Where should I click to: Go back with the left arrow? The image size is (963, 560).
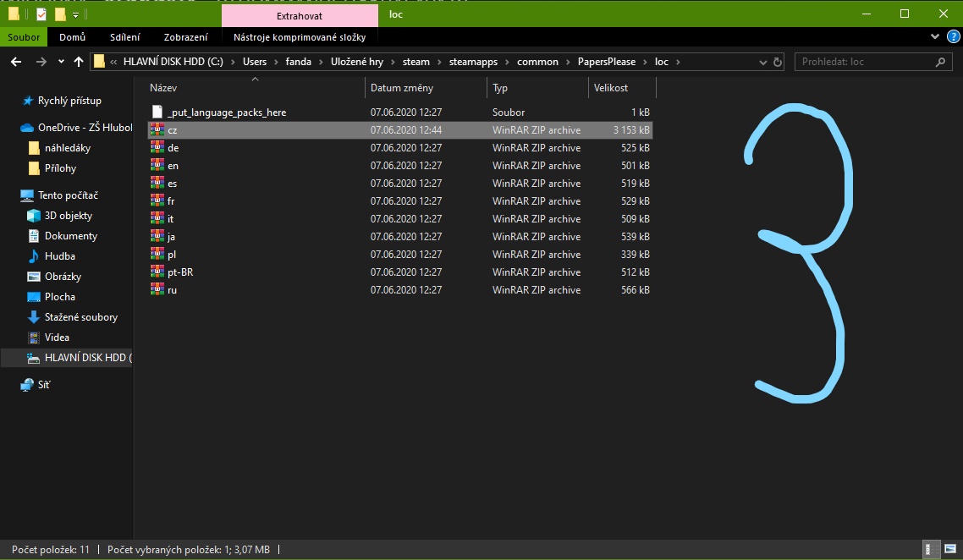(x=16, y=62)
